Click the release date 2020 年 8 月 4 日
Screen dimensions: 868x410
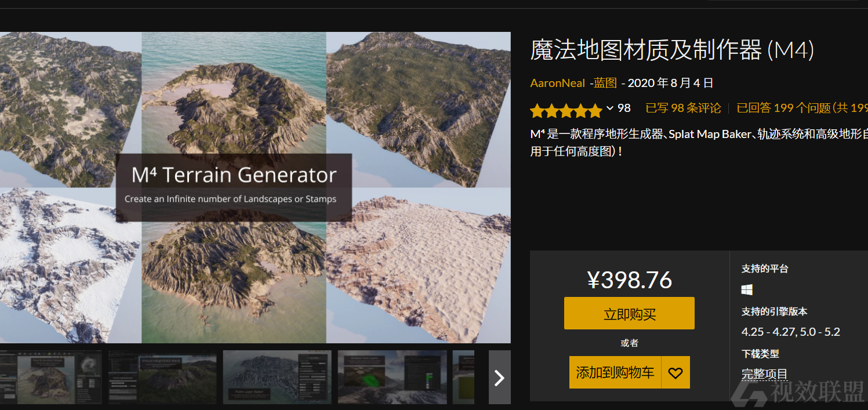click(x=671, y=83)
